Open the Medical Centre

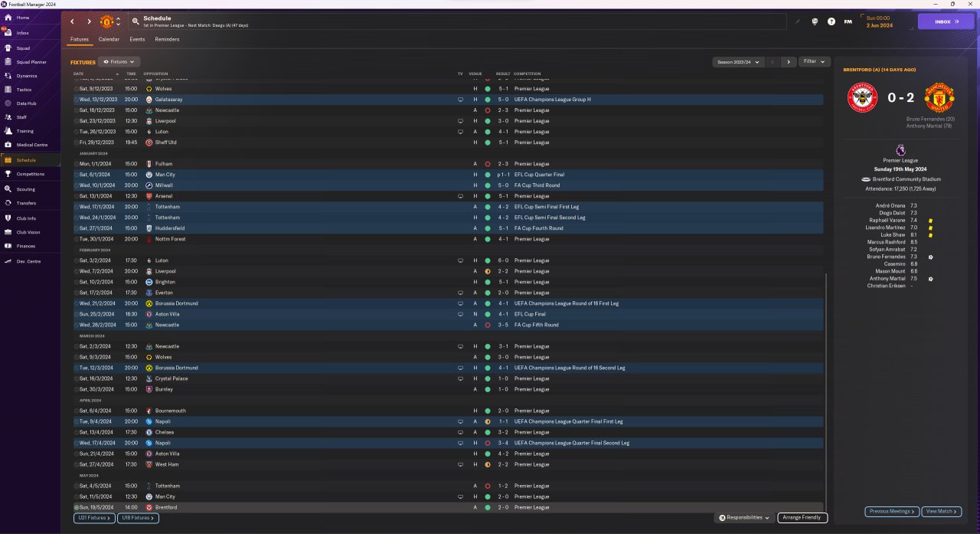pos(31,145)
